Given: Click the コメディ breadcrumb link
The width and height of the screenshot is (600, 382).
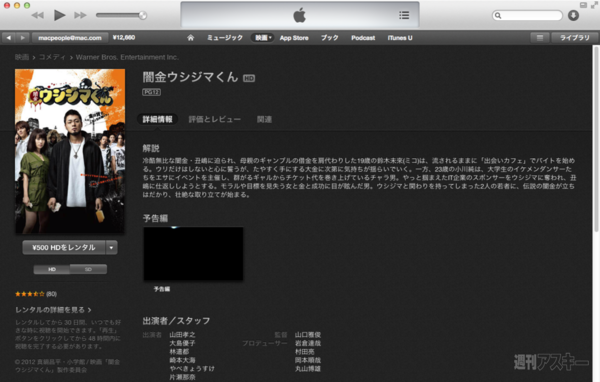Looking at the screenshot, I should [52, 57].
